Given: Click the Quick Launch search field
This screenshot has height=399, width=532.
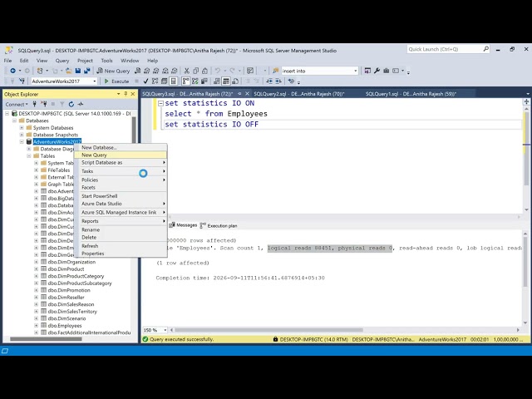Looking at the screenshot, I should pos(448,49).
